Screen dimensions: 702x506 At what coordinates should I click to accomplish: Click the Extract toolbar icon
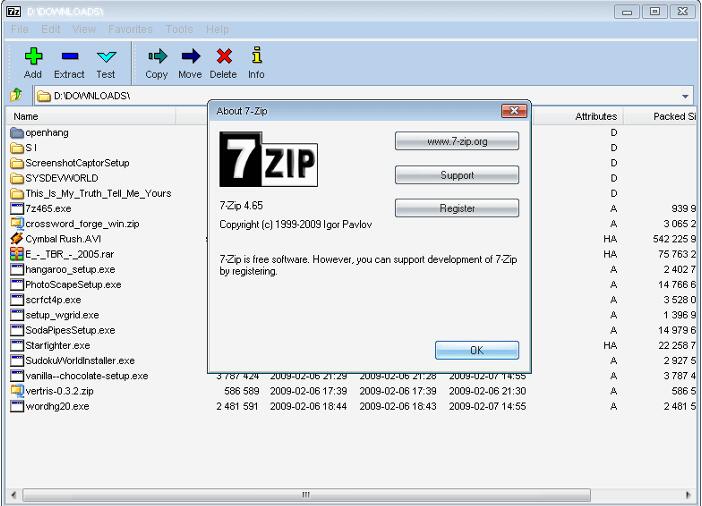[69, 56]
